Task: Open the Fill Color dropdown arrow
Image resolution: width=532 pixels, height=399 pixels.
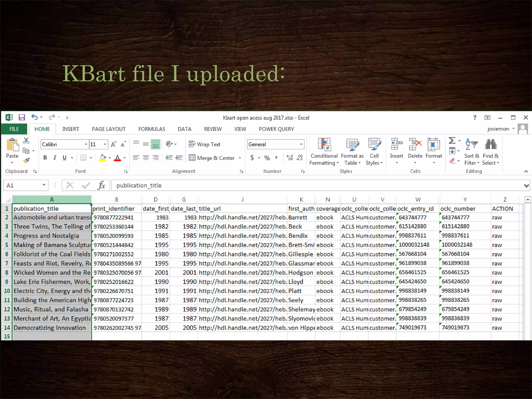Action: 110,158
